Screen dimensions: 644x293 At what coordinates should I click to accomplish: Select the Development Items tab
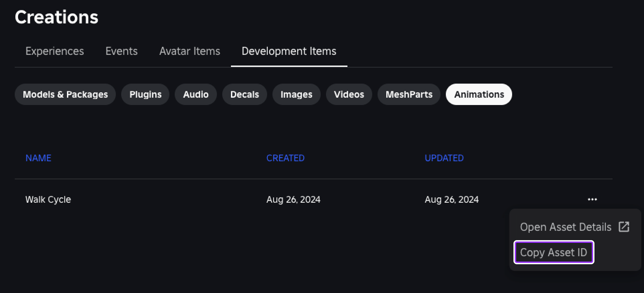[289, 51]
